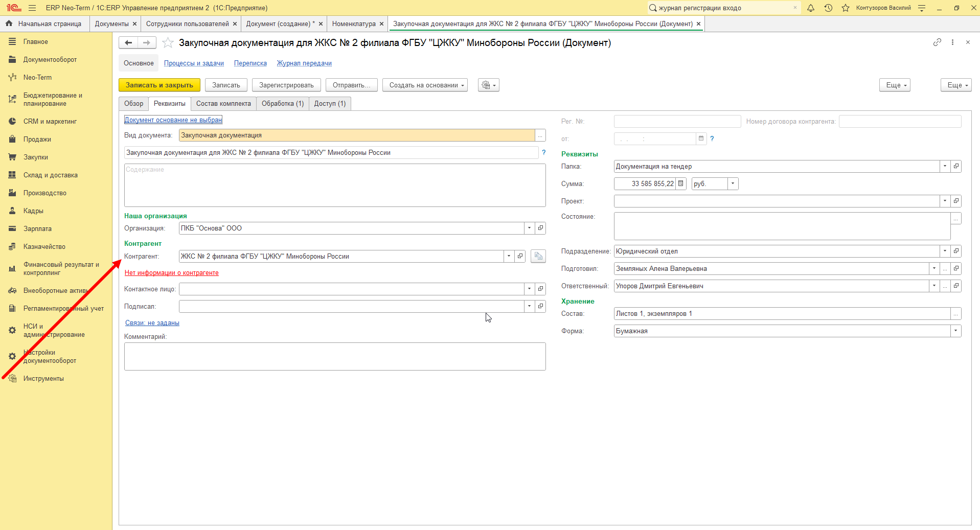
Task: Focus the журнал регистрации search field
Action: (x=723, y=8)
